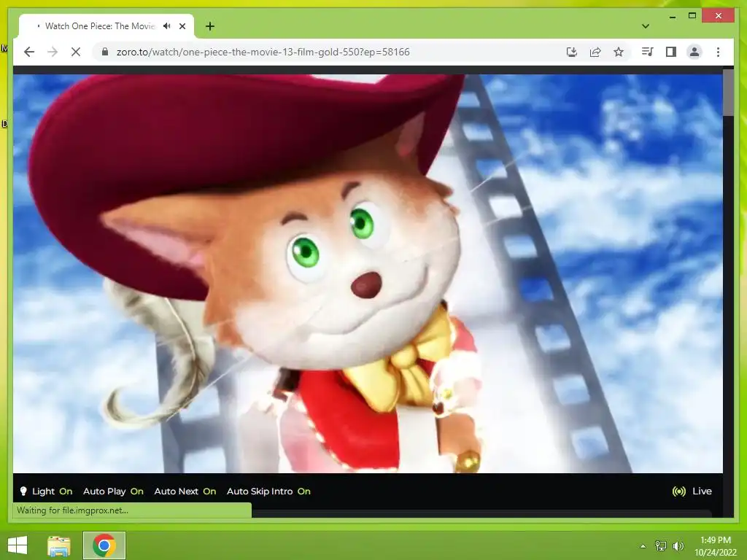Image resolution: width=747 pixels, height=560 pixels.
Task: Mute the tab via speaker icon
Action: click(x=167, y=26)
